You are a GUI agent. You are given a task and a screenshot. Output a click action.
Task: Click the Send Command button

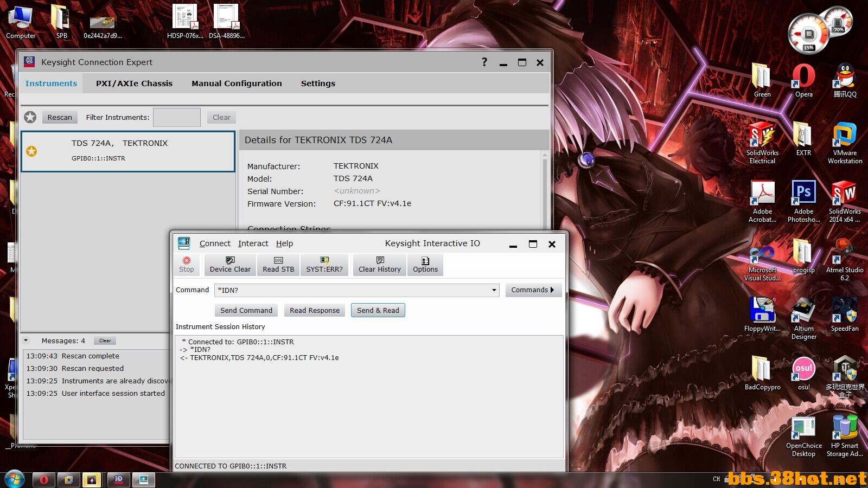click(x=246, y=310)
